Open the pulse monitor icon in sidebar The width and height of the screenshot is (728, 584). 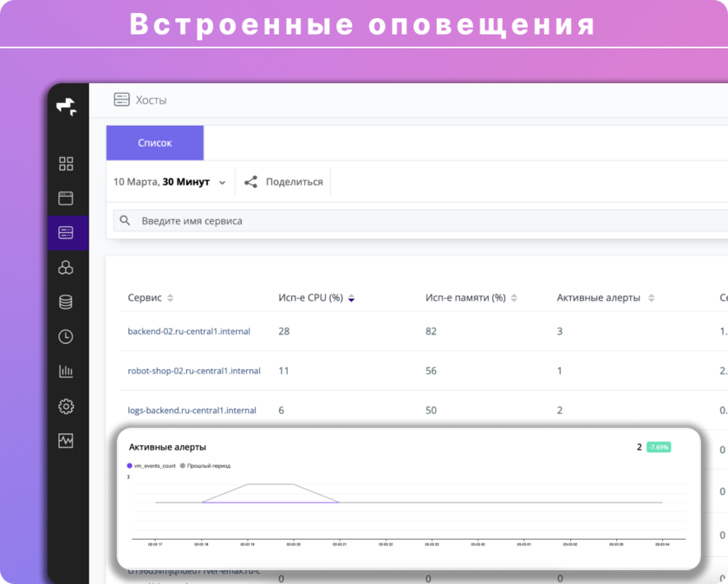coord(66,441)
